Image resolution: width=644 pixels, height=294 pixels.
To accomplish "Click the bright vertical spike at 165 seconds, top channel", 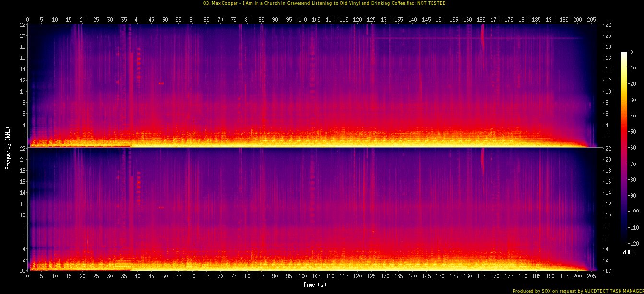I will 482,36.
